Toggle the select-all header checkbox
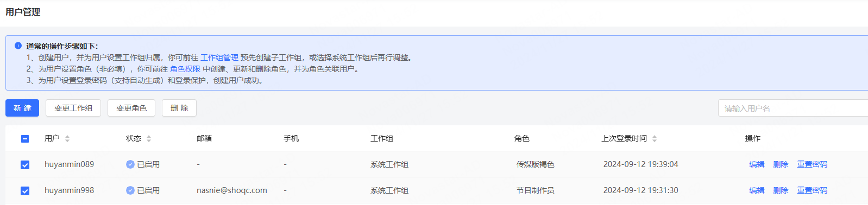Screen dimensions: 868x205 tap(25, 139)
